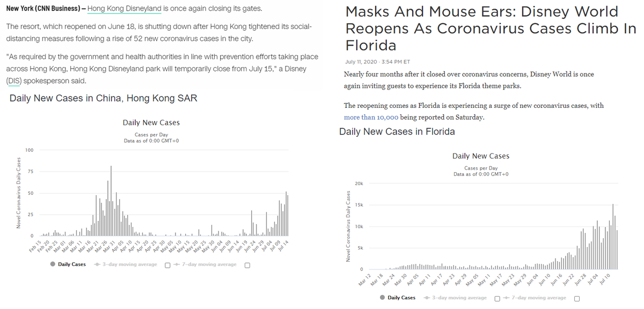Select the 'Masks And Mouse Ears' article headline
The width and height of the screenshot is (644, 309).
(x=491, y=27)
